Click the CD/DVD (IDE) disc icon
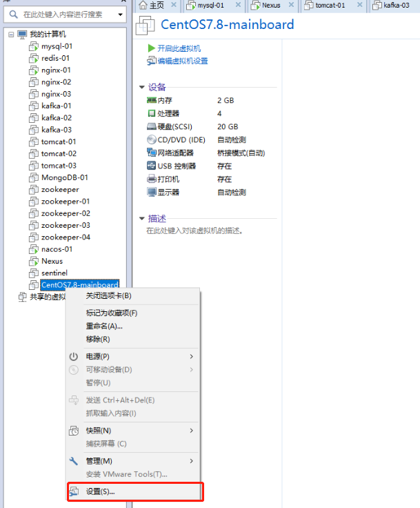This screenshot has width=420, height=508. pyautogui.click(x=152, y=139)
